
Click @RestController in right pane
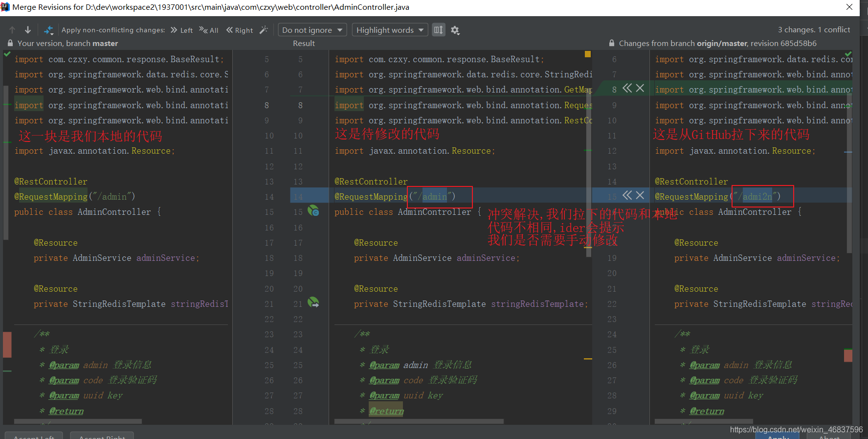(x=691, y=182)
